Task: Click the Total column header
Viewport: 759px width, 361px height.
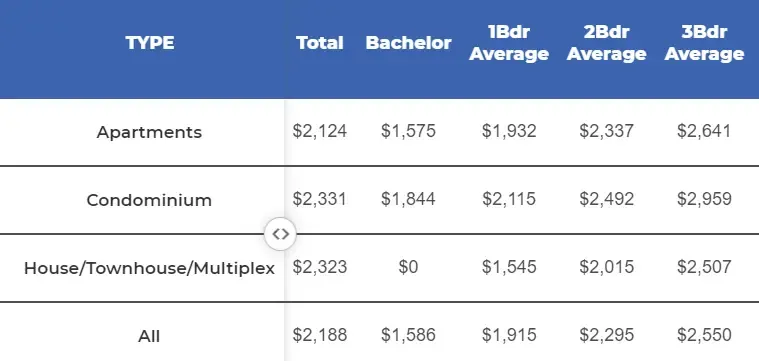Action: 319,43
